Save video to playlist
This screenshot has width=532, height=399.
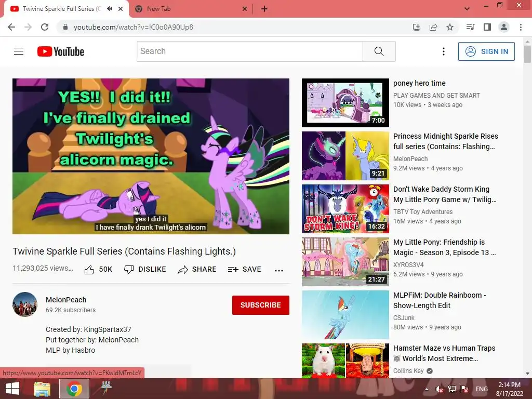coord(245,270)
